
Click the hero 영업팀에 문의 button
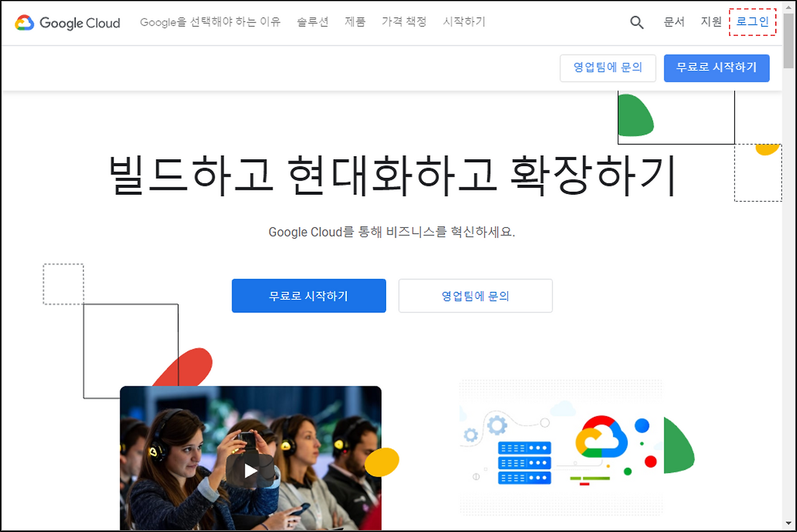[x=476, y=296]
